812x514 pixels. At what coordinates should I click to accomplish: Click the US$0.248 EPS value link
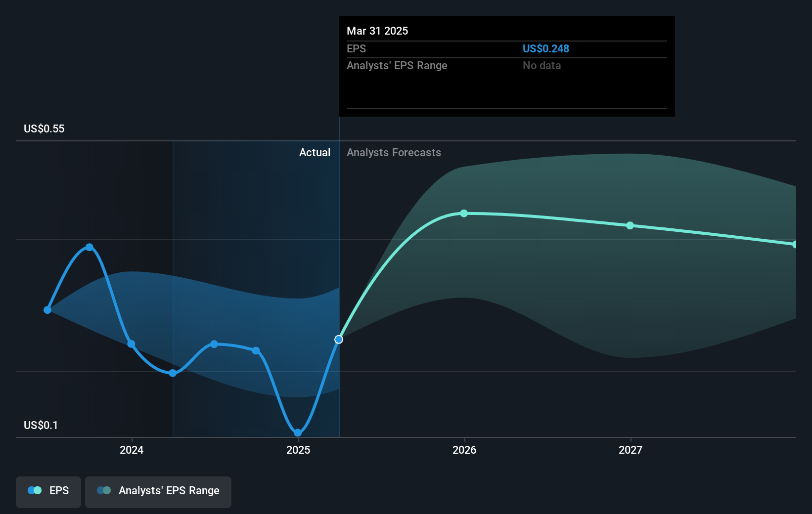546,48
